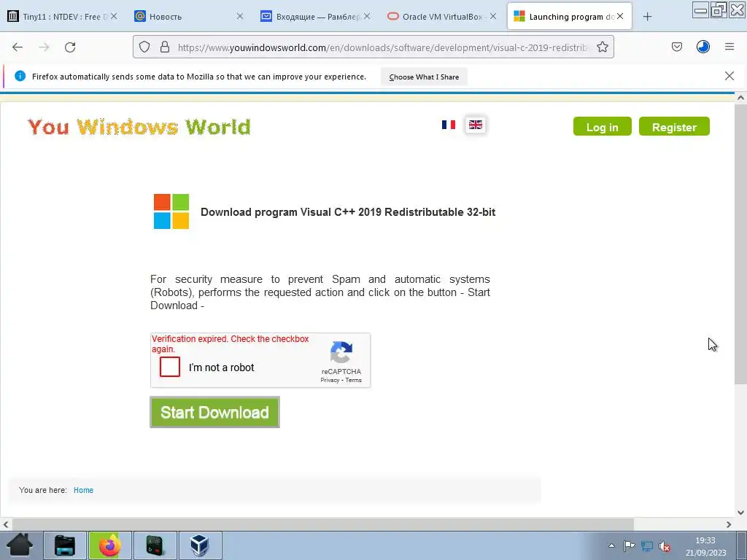
Task: Click the muted volume tray icon
Action: 665,546
